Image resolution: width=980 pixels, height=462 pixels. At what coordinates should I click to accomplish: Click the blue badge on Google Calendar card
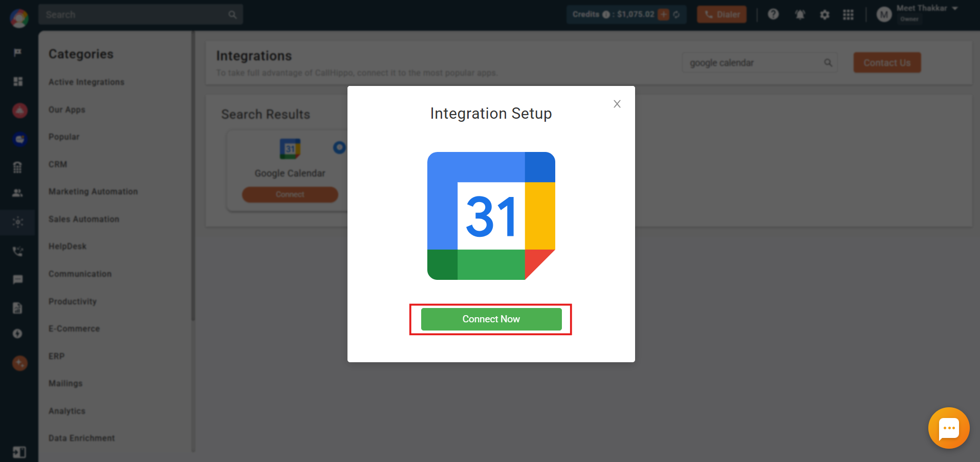339,147
